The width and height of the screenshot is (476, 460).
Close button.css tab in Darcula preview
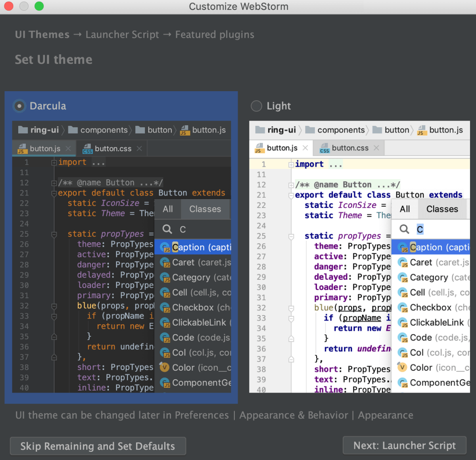[x=139, y=148]
